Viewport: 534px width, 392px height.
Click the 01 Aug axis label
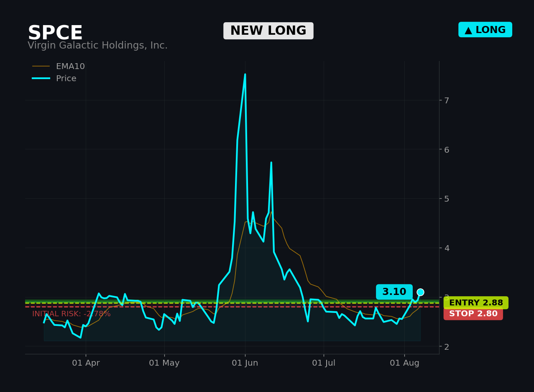click(404, 363)
